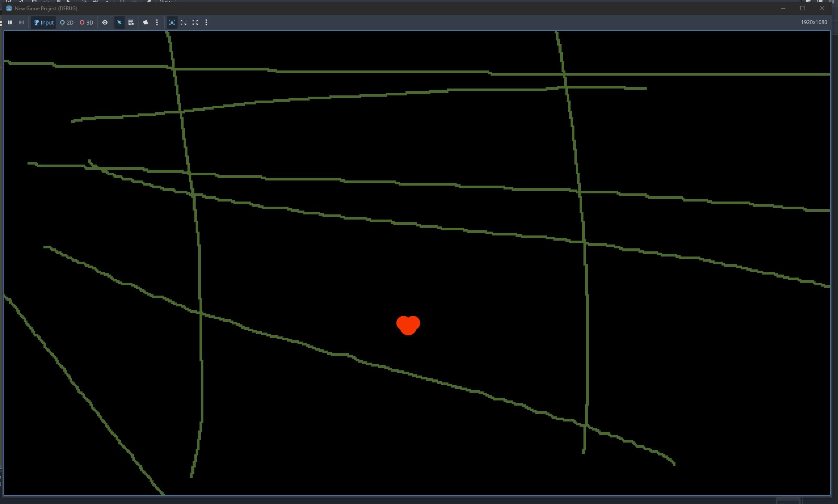Select fullscreen expand arrows icon
838x504 pixels.
point(195,22)
